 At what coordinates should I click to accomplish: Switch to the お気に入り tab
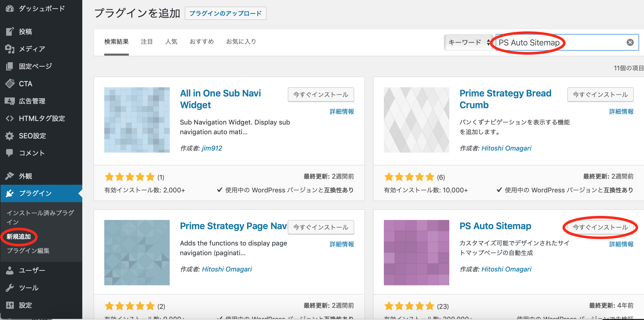(241, 42)
